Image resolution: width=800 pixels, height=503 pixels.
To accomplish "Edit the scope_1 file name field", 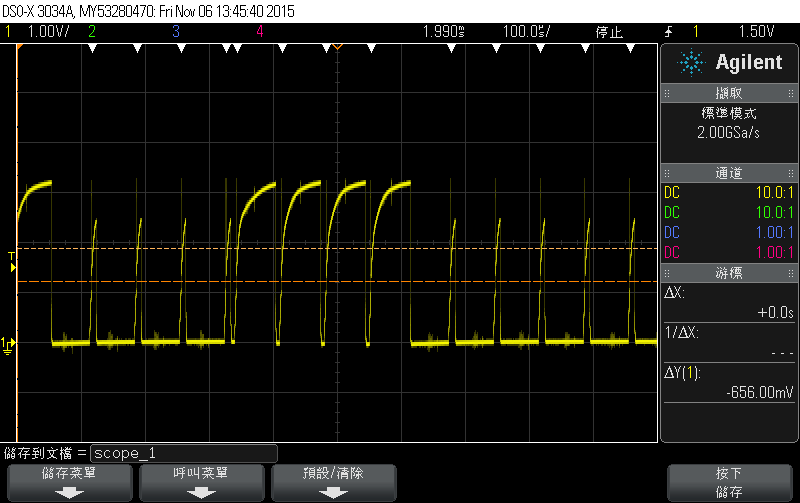I will click(184, 453).
